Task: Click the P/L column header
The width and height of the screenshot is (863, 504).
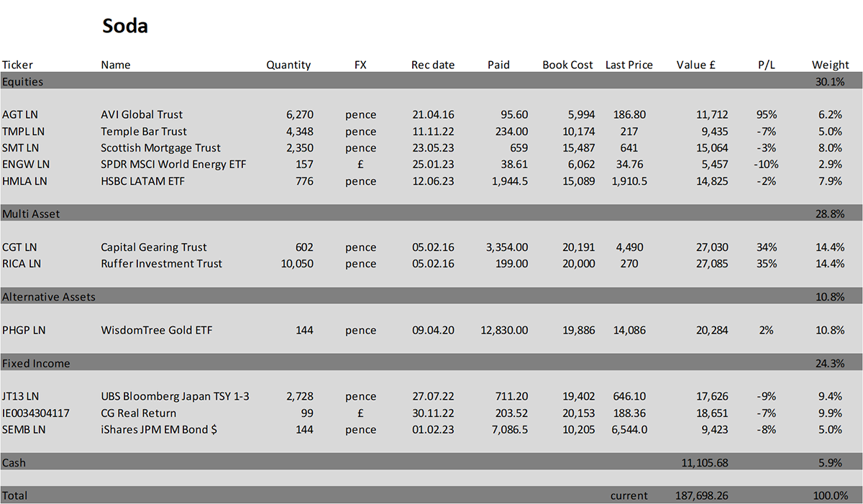Action: (x=767, y=65)
